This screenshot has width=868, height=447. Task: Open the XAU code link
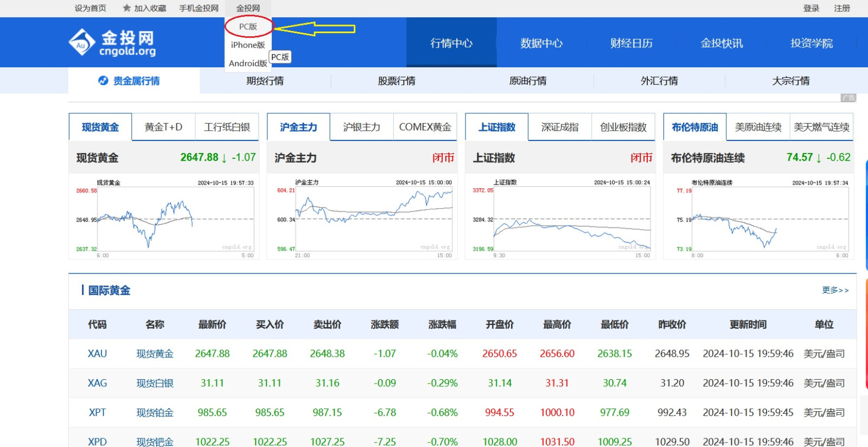97,354
